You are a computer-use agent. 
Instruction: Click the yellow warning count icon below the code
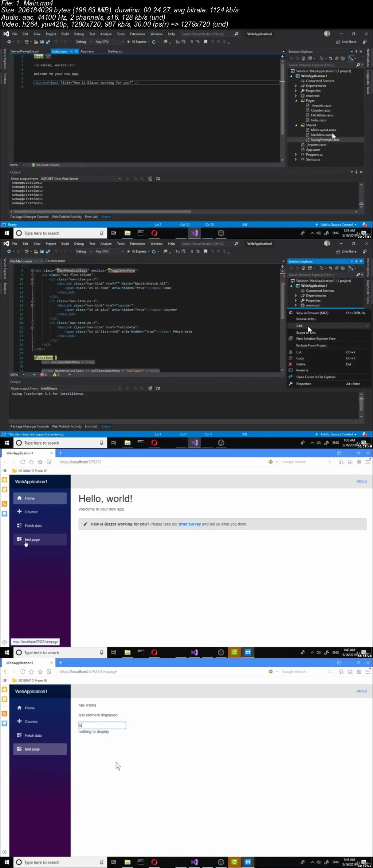55,375
